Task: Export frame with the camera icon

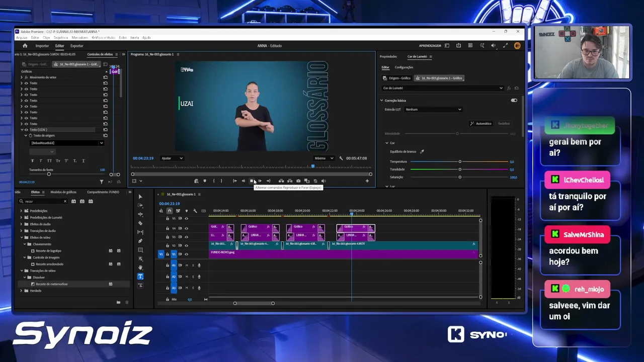Action: 298,181
